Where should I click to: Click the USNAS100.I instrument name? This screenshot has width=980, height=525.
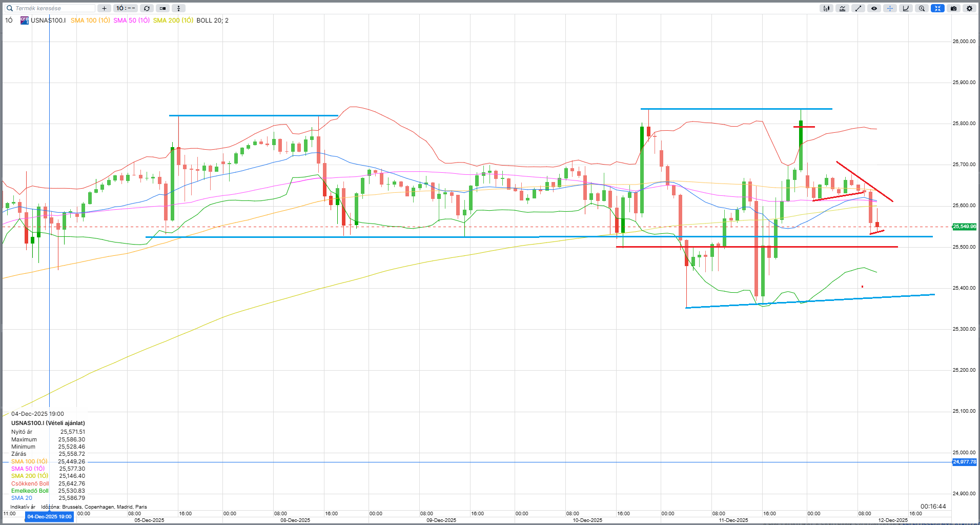(x=48, y=21)
